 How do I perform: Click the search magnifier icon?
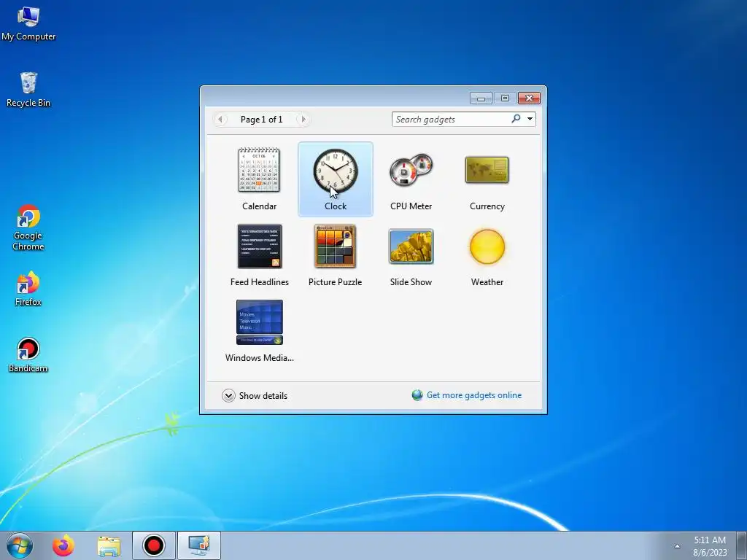coord(516,119)
